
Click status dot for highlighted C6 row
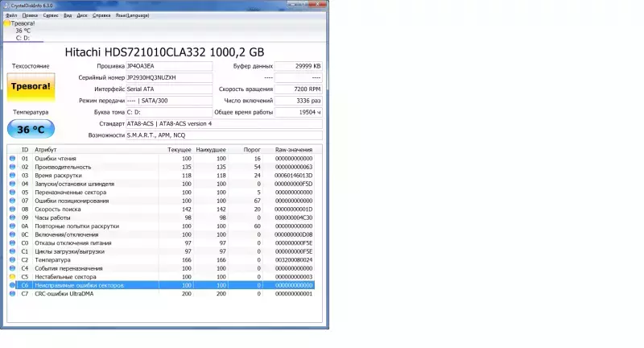pyautogui.click(x=12, y=285)
